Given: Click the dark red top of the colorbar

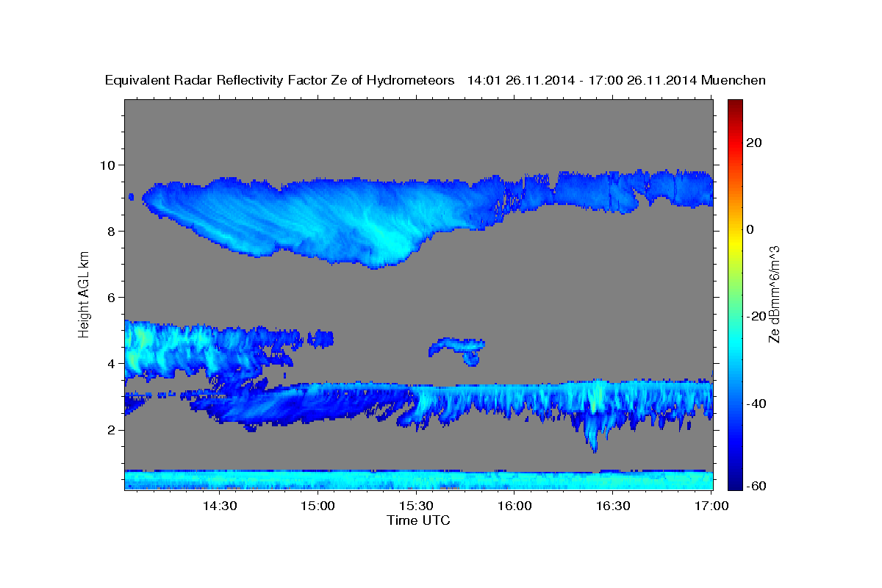Looking at the screenshot, I should point(735,104).
